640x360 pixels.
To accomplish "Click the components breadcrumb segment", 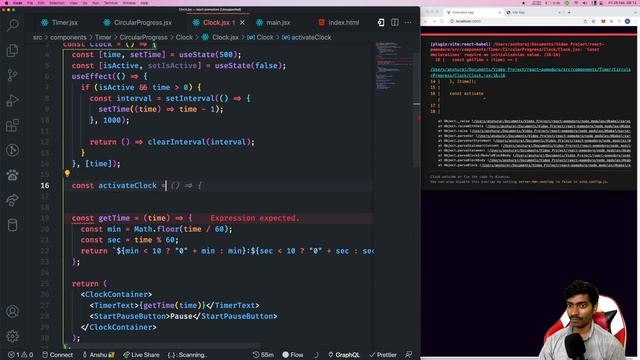I will (68, 37).
